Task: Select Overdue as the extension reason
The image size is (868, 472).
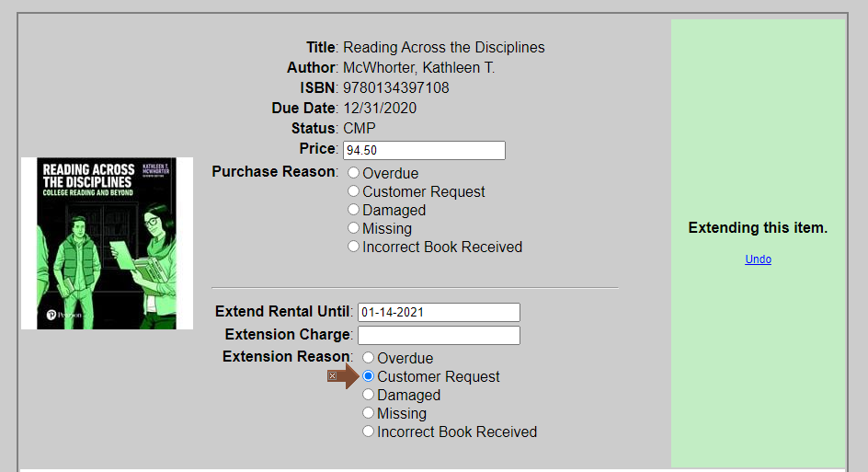Action: click(x=368, y=358)
